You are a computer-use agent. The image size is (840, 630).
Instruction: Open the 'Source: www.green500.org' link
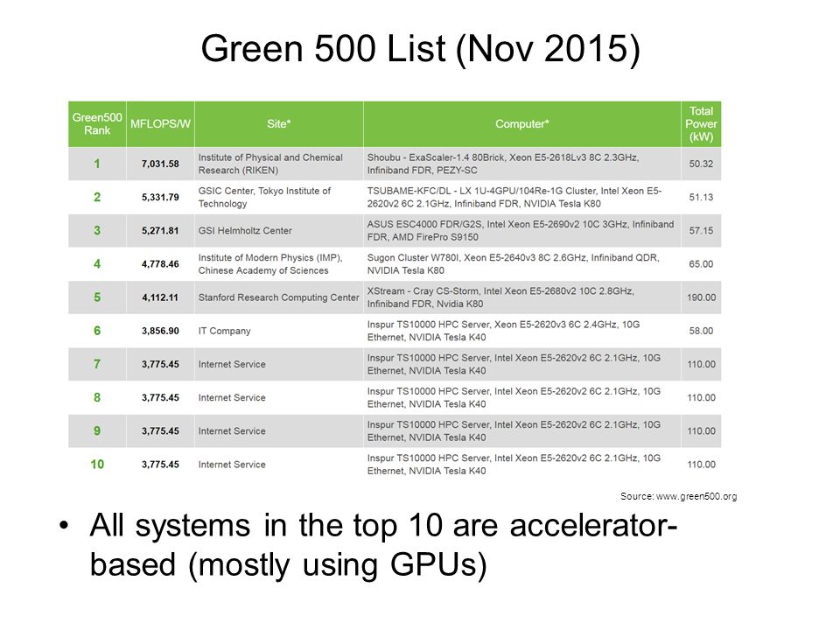(678, 496)
